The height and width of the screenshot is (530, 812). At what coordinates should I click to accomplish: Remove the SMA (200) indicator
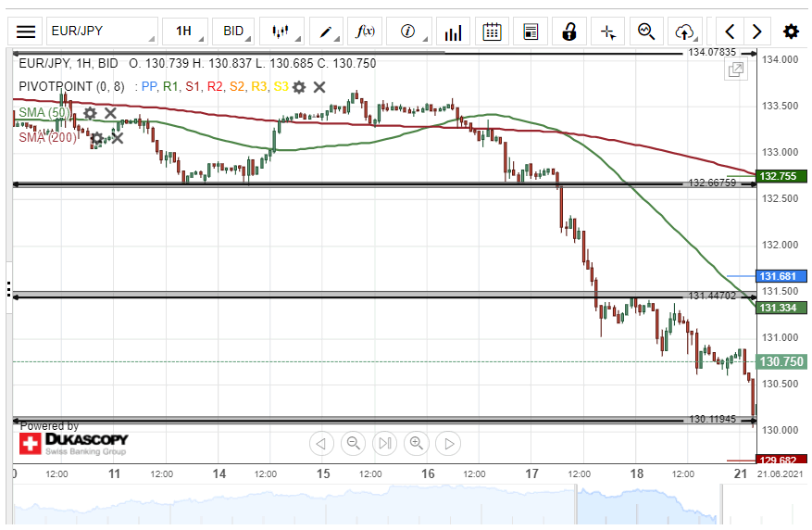coord(118,138)
